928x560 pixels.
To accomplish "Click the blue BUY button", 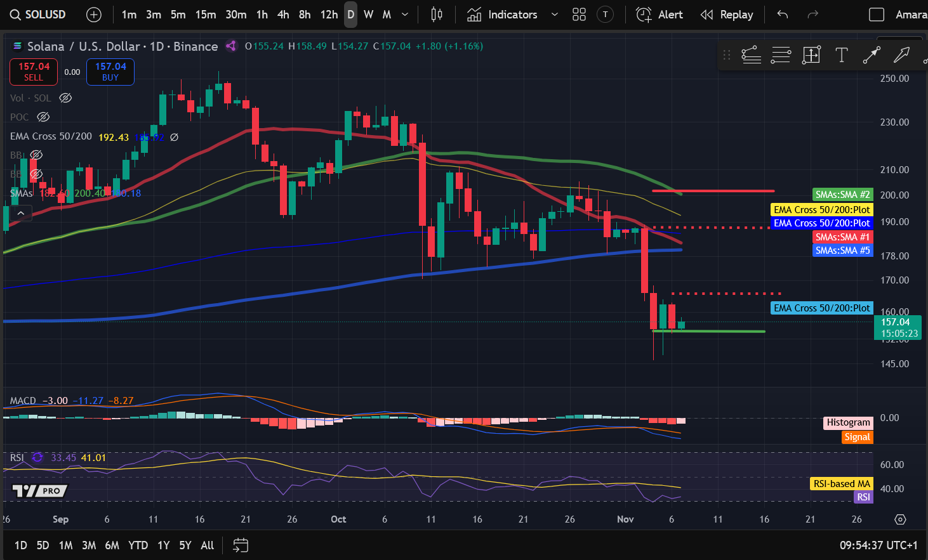I will (x=110, y=72).
